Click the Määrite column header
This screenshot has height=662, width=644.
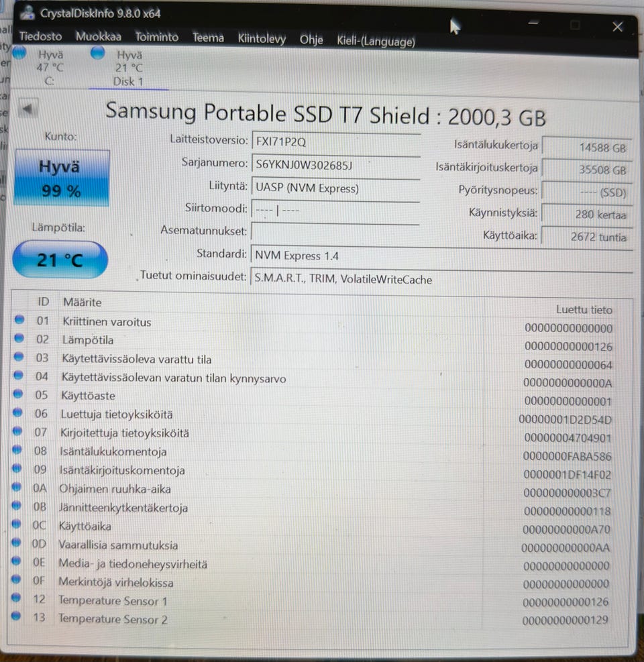pyautogui.click(x=83, y=302)
